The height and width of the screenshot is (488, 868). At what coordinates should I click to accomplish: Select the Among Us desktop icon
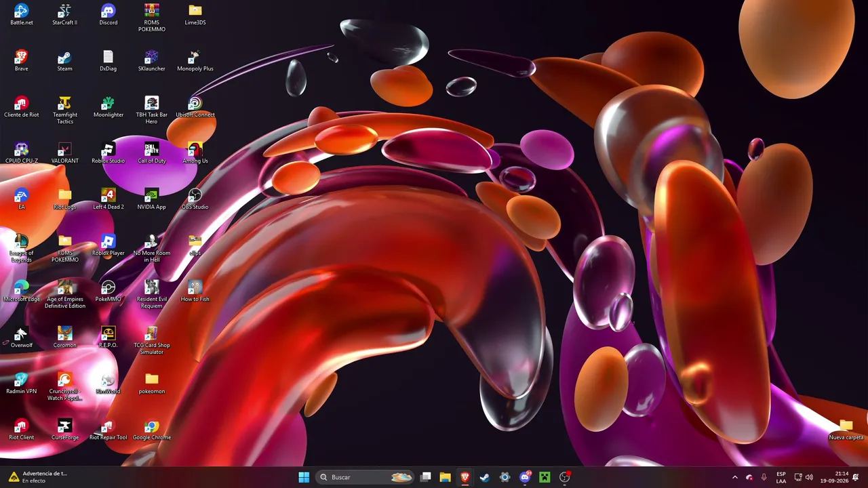pyautogui.click(x=195, y=152)
